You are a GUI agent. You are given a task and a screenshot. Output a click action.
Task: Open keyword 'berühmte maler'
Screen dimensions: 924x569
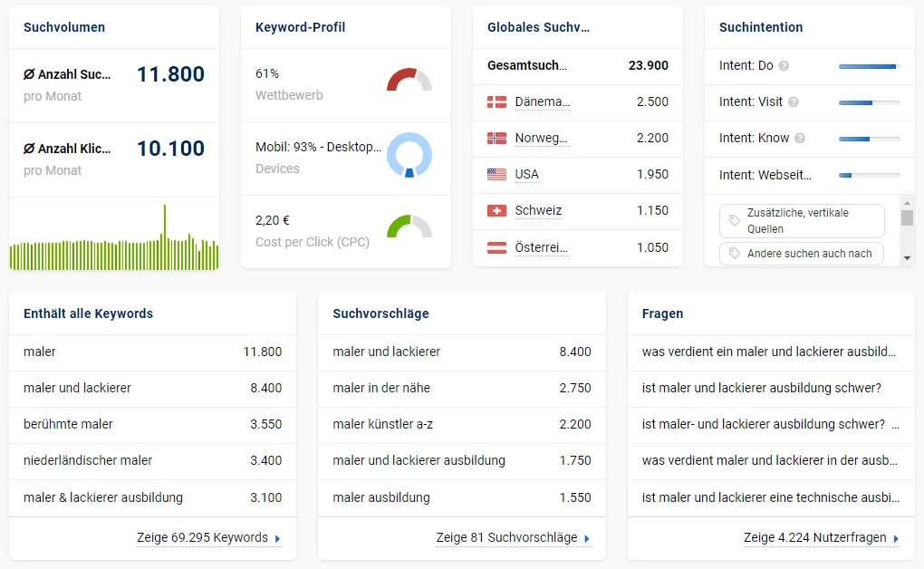point(68,424)
